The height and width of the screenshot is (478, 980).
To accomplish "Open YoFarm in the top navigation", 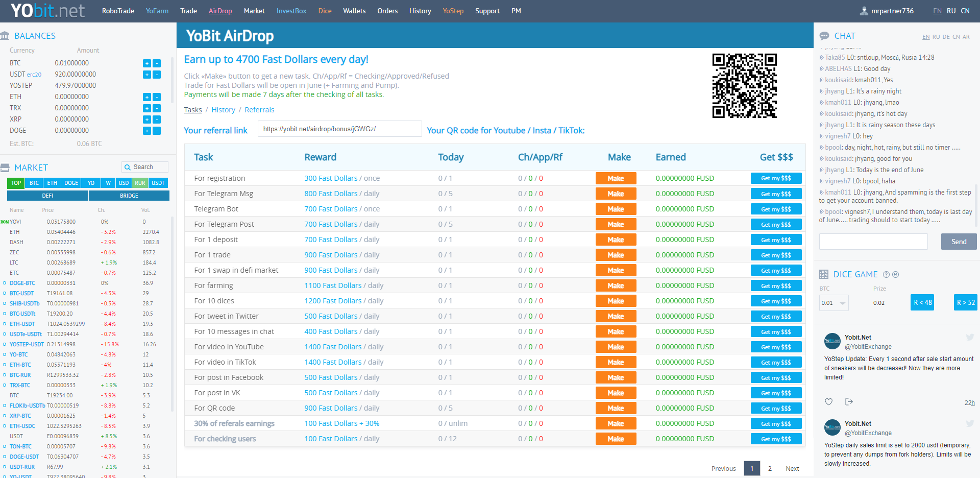I will tap(157, 11).
